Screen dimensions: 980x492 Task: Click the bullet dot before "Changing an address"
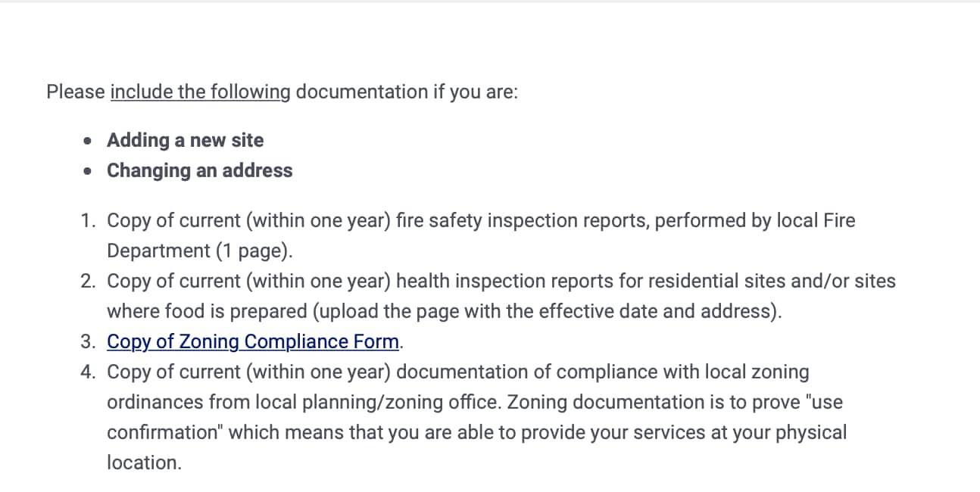pyautogui.click(x=89, y=171)
